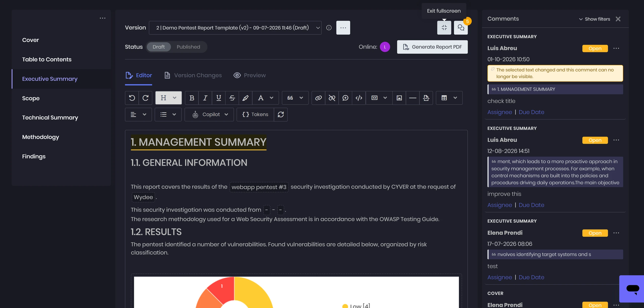Click the refresh tokens icon
This screenshot has width=644, height=308.
pyautogui.click(x=281, y=115)
